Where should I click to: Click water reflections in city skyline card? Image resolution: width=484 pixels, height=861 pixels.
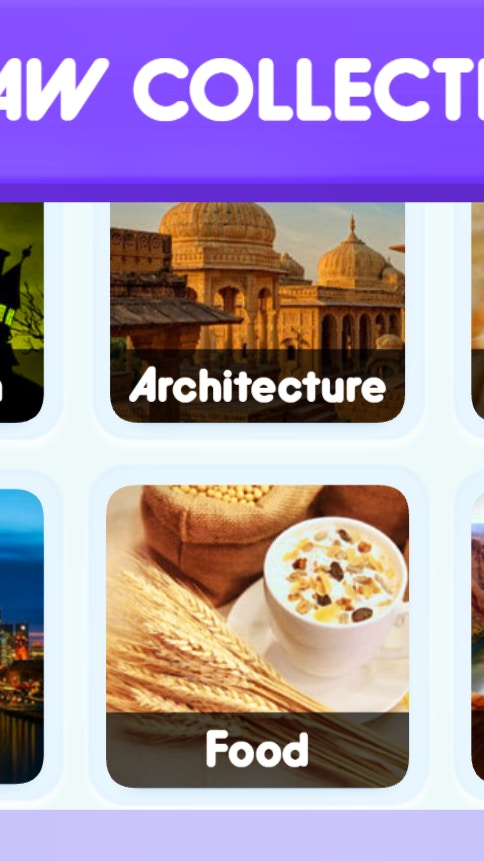point(21,741)
